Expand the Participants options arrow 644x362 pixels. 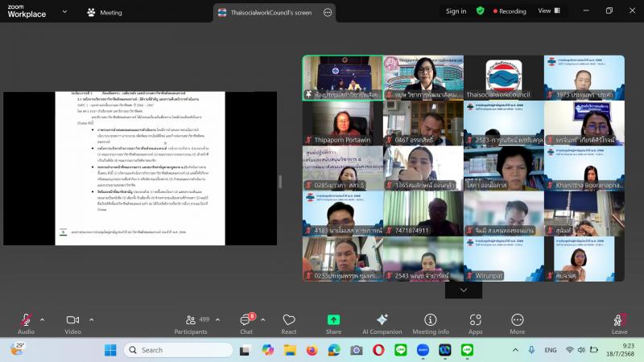pyautogui.click(x=217, y=319)
